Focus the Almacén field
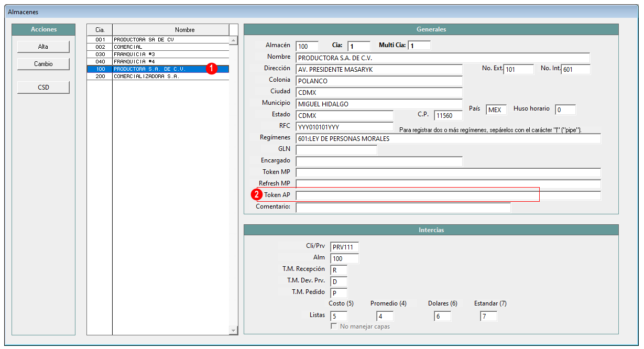 307,46
